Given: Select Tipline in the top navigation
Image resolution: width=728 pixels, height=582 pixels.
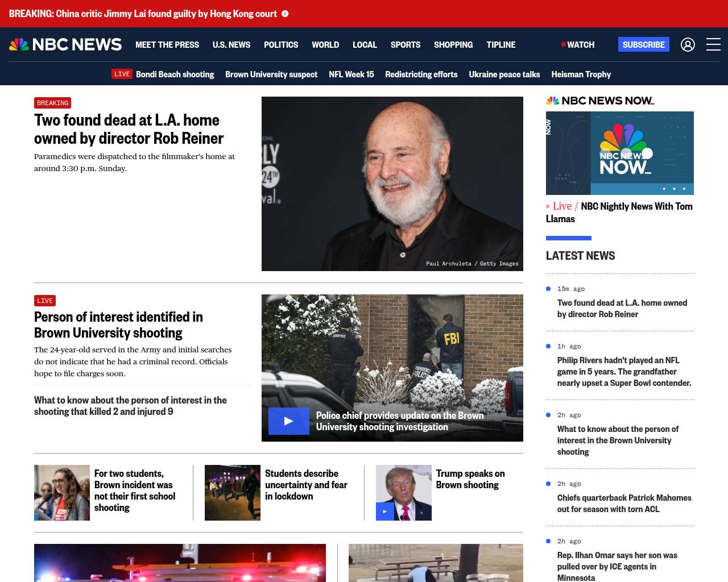Looking at the screenshot, I should (x=501, y=44).
